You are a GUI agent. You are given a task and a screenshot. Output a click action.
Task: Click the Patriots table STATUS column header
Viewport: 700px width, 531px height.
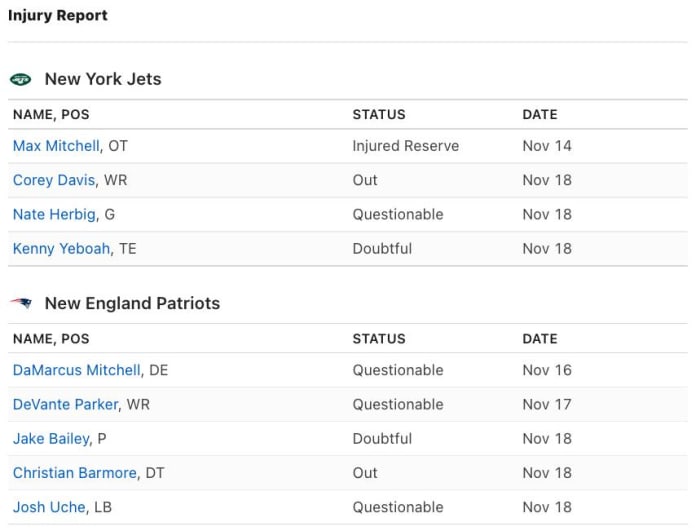379,339
